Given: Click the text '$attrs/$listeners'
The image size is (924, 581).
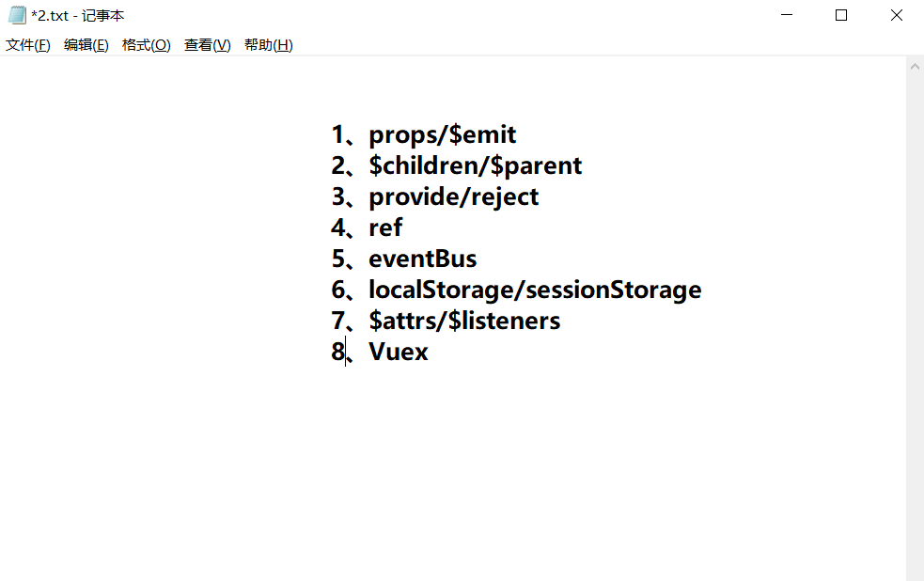Looking at the screenshot, I should [x=465, y=320].
